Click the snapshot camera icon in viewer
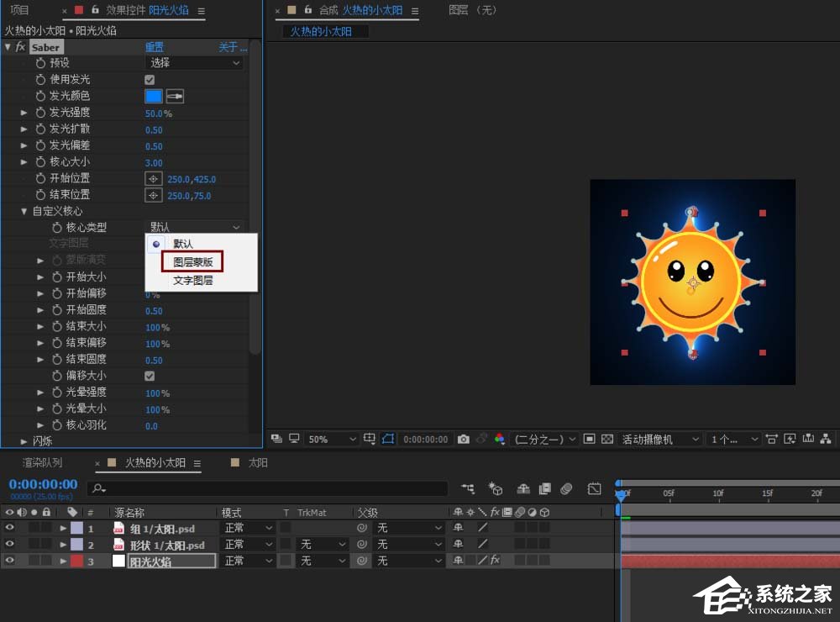 coord(464,439)
